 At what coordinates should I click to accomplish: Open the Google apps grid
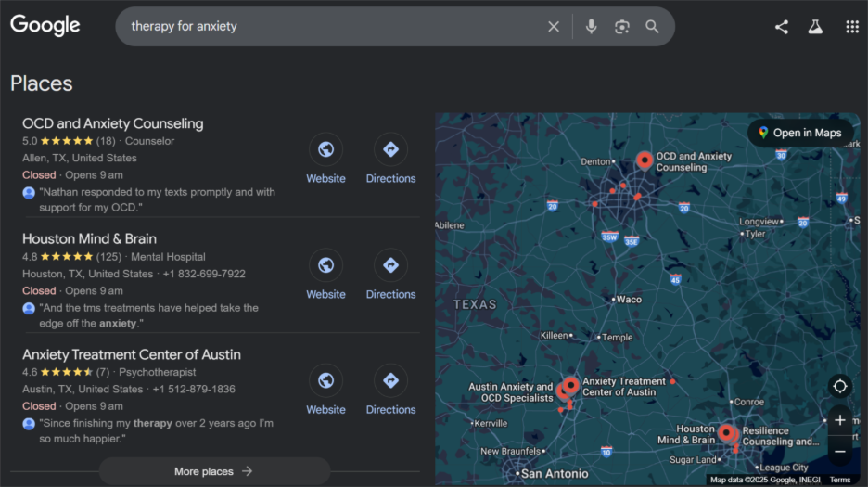click(852, 27)
